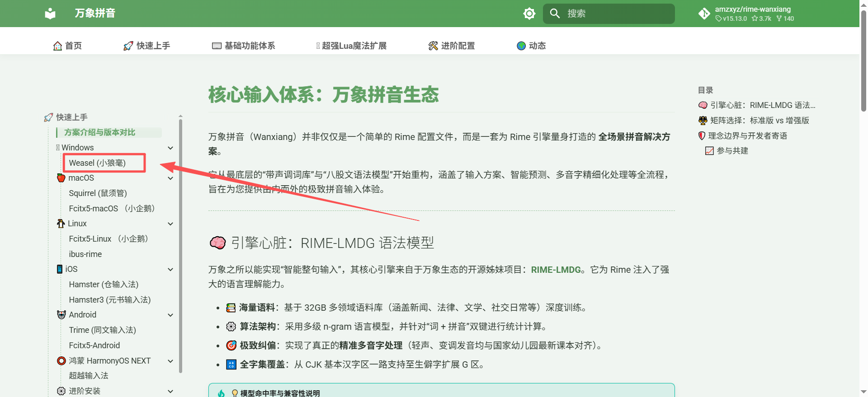
Task: Click the gear icon beside 算法架构
Action: pos(231,327)
